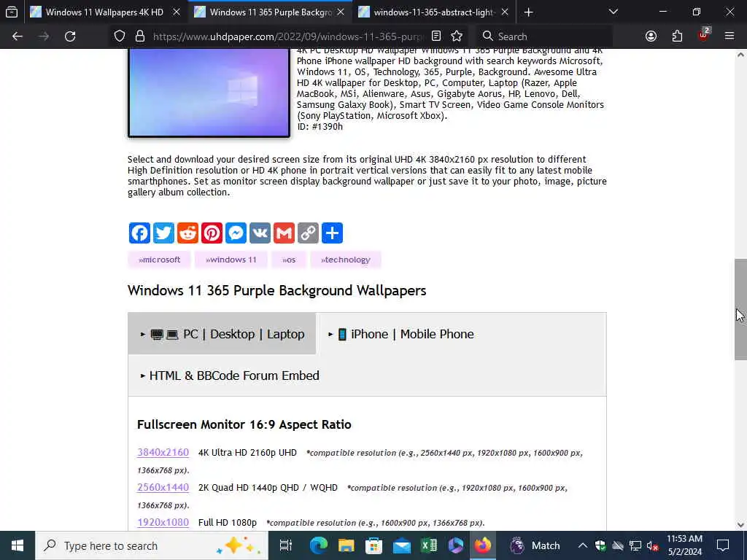Pin the wallpaper on Pinterest
The height and width of the screenshot is (560, 747).
point(212,233)
